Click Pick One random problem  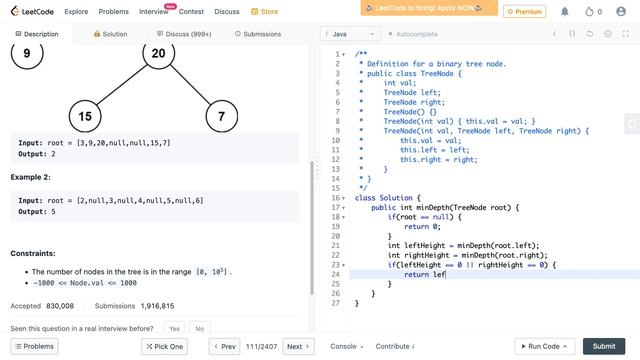pos(164,346)
